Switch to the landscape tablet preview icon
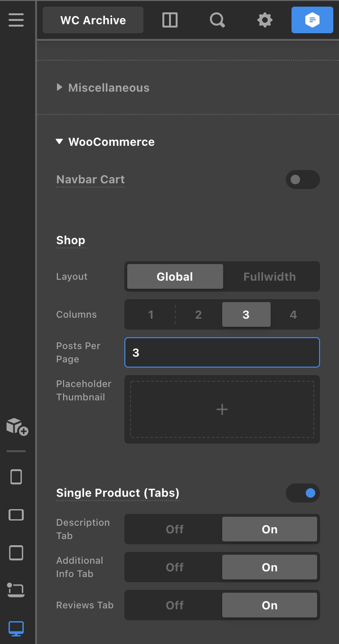 (x=16, y=514)
